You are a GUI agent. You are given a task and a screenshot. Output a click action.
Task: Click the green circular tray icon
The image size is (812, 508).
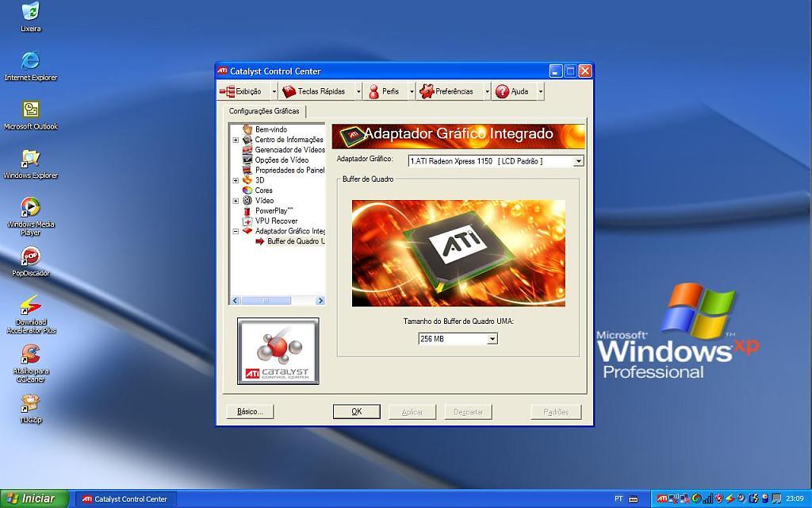[696, 498]
